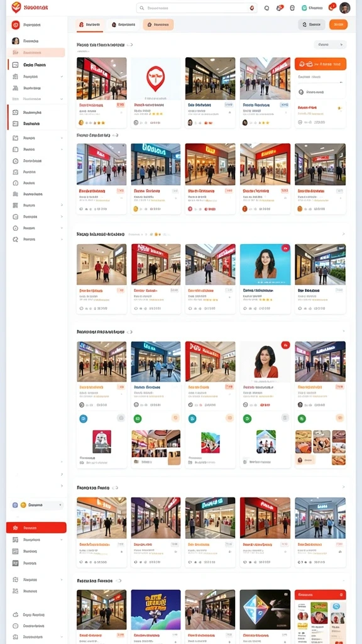Image resolution: width=362 pixels, height=644 pixels.
Task: Open red notification icon beside profile avatar
Action: (332, 7)
